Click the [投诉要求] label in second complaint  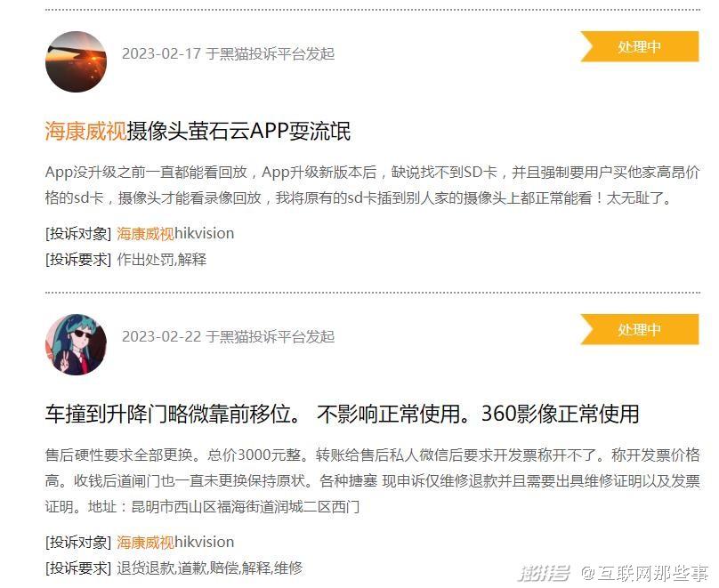click(78, 568)
